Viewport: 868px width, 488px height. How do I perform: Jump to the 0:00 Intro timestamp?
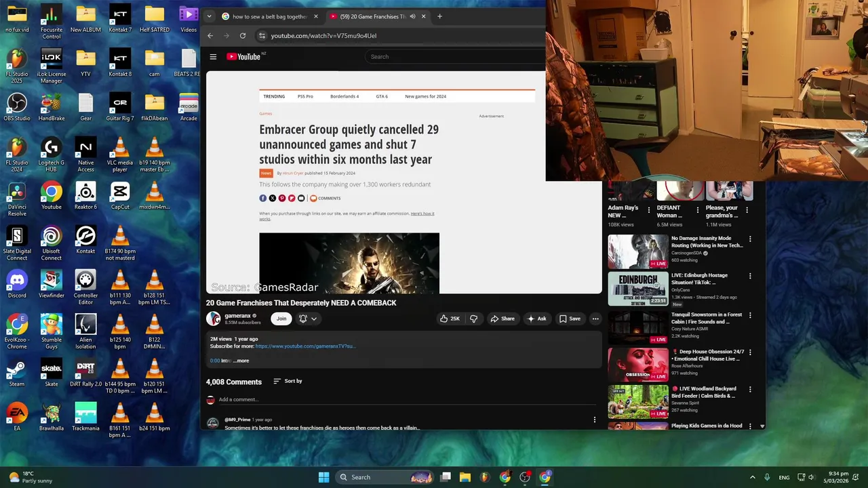[x=215, y=361]
